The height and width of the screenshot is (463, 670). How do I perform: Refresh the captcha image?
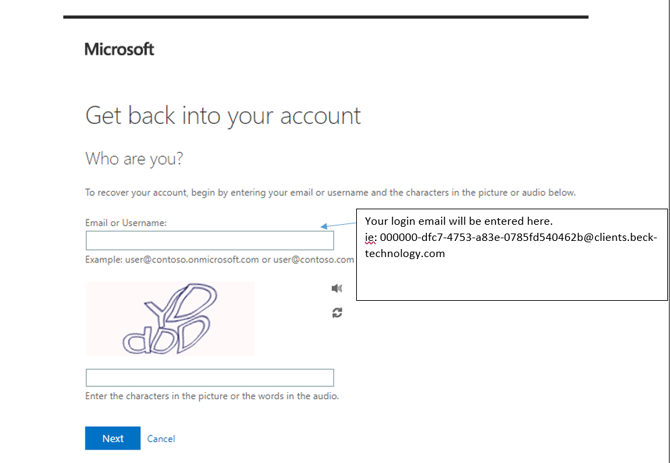coord(337,313)
